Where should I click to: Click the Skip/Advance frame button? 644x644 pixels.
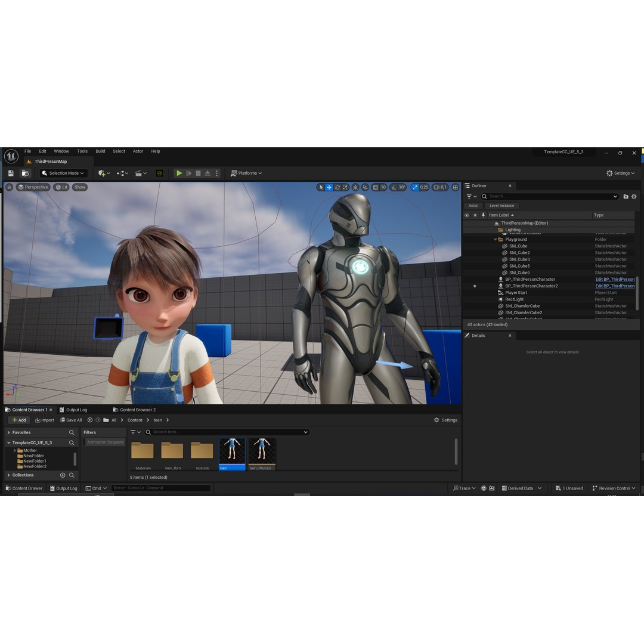(x=189, y=174)
